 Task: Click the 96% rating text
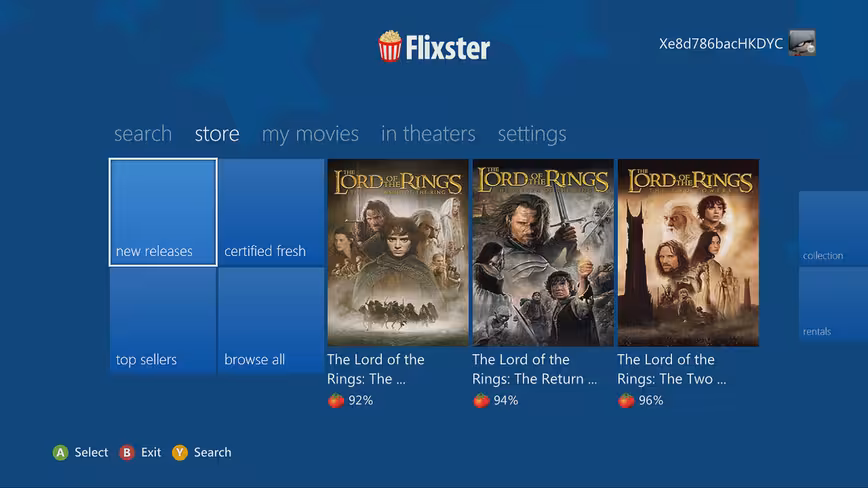(650, 401)
